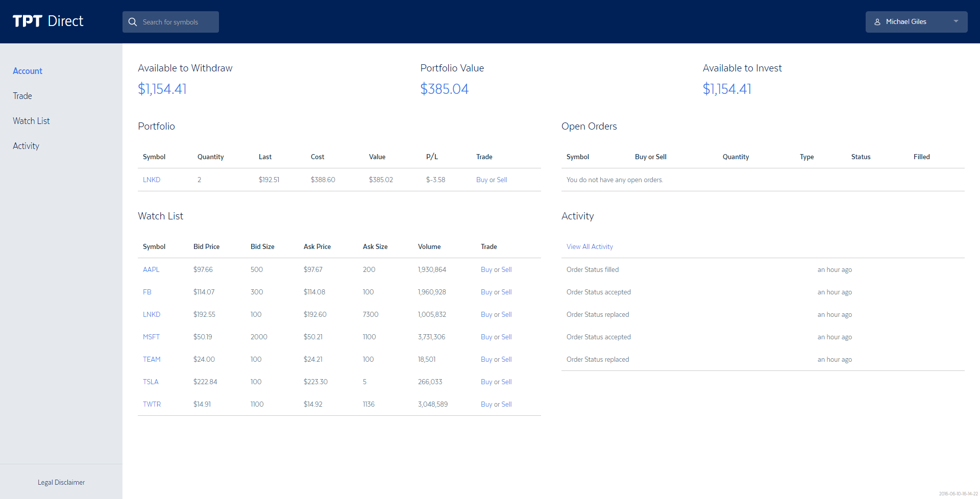Open the Activity sidebar item
The width and height of the screenshot is (980, 499).
click(x=26, y=146)
